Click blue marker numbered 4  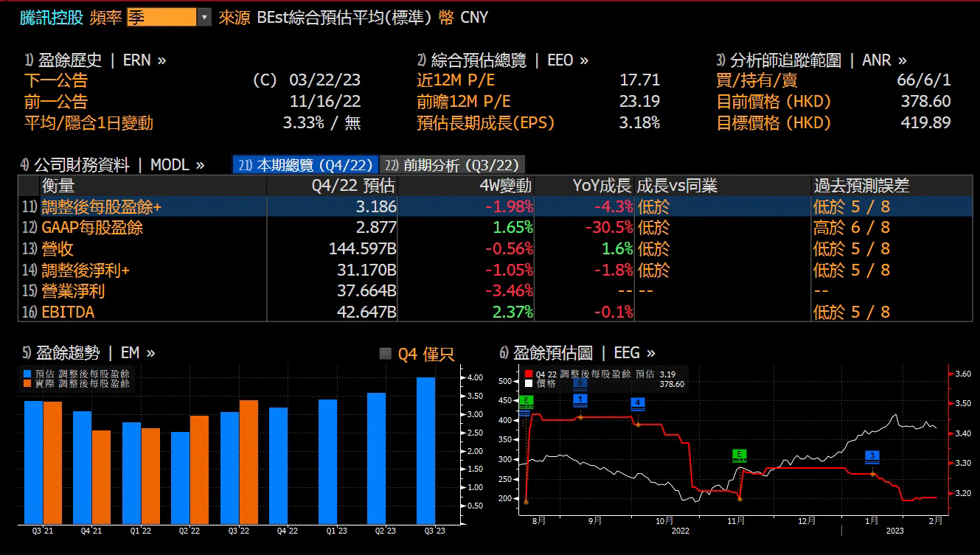638,402
